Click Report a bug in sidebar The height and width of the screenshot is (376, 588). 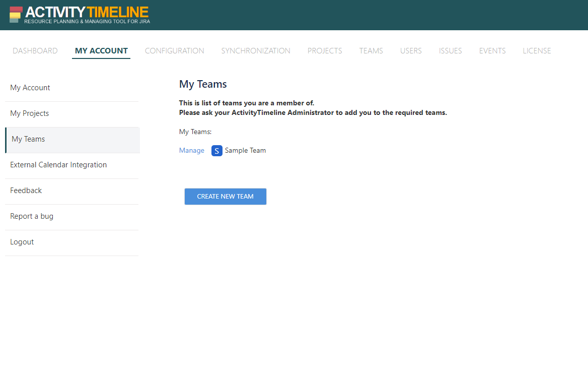tap(32, 216)
